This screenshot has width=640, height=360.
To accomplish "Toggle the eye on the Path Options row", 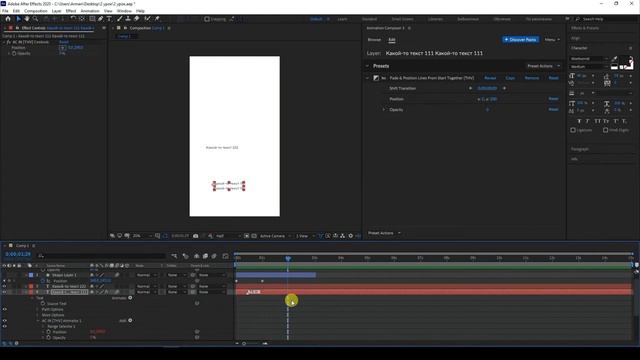I will [4, 309].
